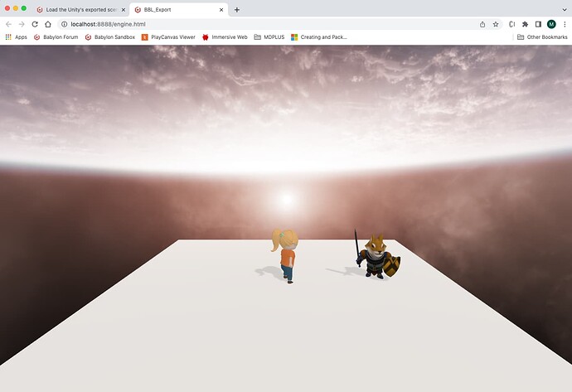The height and width of the screenshot is (392, 572).
Task: Bookmark this page with the star icon
Action: (496, 24)
